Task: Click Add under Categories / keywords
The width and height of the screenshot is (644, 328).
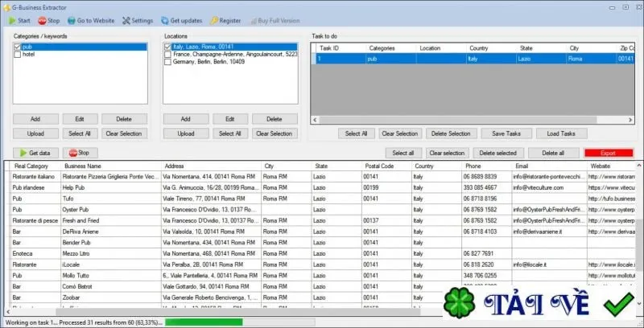Action: click(x=35, y=119)
